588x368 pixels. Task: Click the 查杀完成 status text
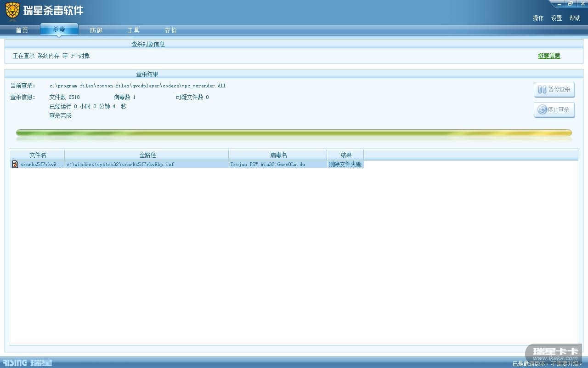click(60, 115)
